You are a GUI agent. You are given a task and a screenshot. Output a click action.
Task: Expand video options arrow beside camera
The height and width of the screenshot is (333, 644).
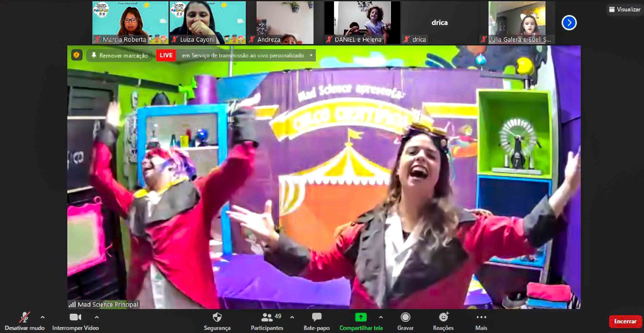(97, 317)
